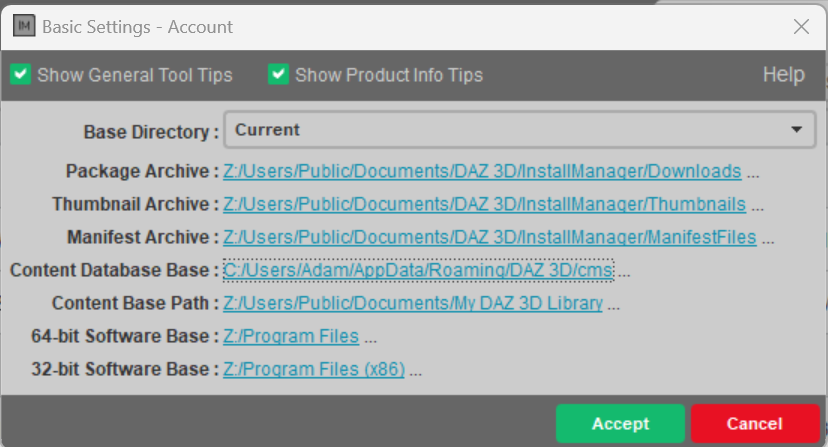The width and height of the screenshot is (828, 447).
Task: Browse for Thumbnail Archive using ellipsis
Action: coord(758,204)
